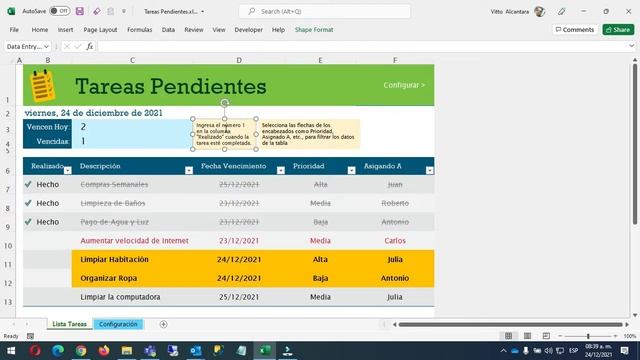Select the Shape Format tab
The image size is (640, 360).
pos(314,30)
